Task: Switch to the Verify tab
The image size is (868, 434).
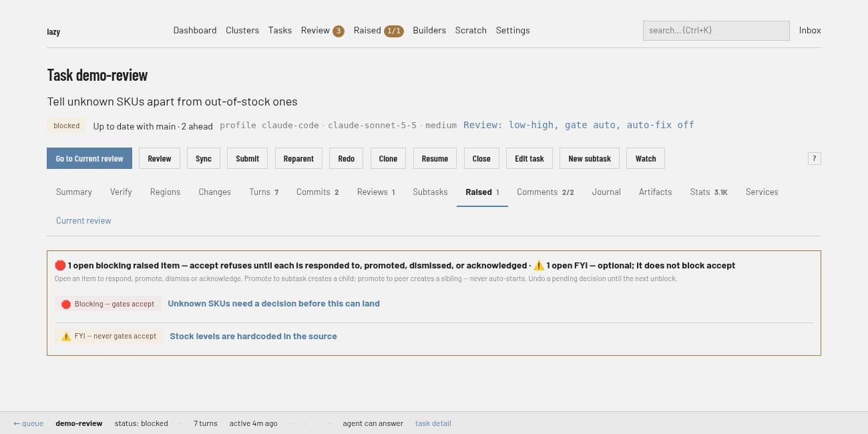Action: coord(121,192)
